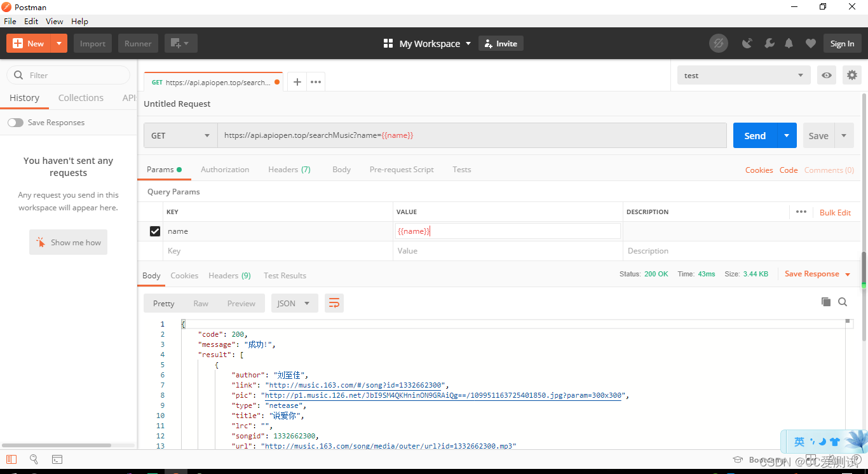Search within the response body

tap(843, 302)
